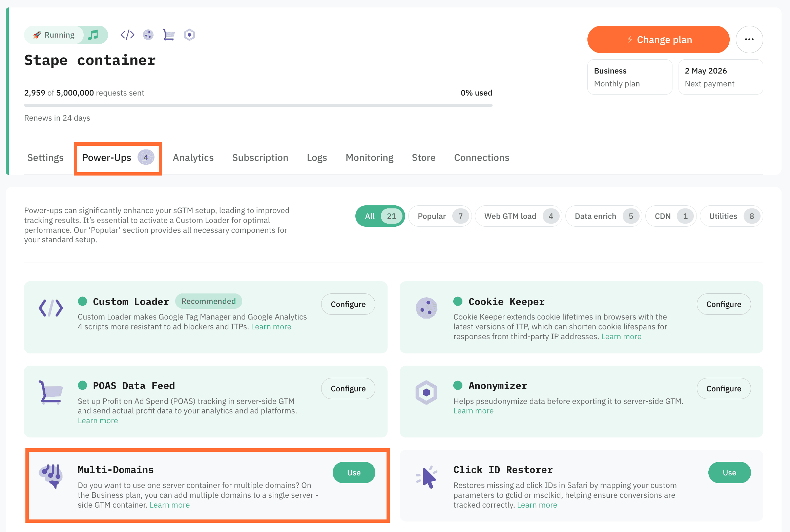Click the music note icon on Running badge

93,35
